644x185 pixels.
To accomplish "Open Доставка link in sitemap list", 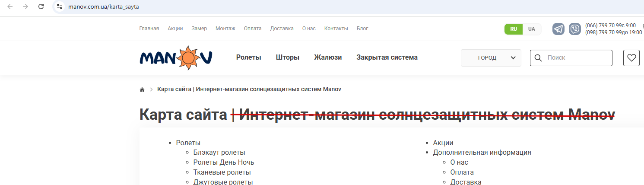I will pos(466,182).
